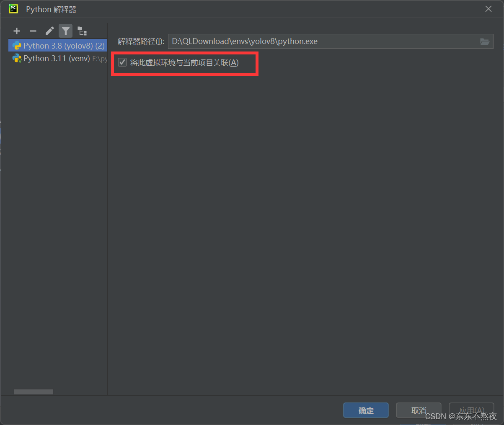Select Python 3.11 (venv) interpreter

point(58,58)
